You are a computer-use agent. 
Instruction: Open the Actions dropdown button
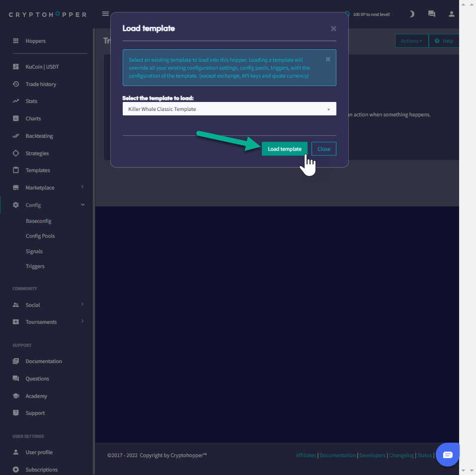[x=411, y=41]
